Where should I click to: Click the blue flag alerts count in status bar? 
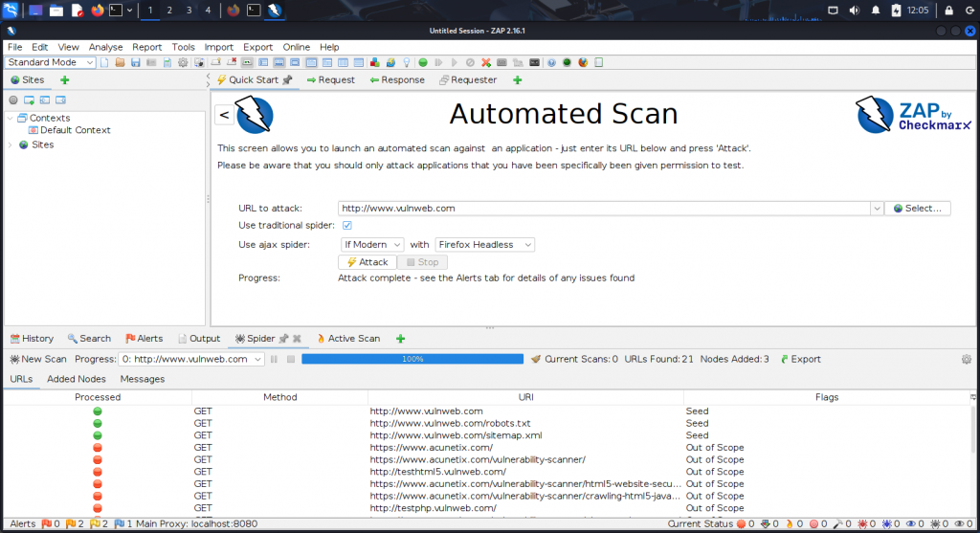tap(123, 523)
